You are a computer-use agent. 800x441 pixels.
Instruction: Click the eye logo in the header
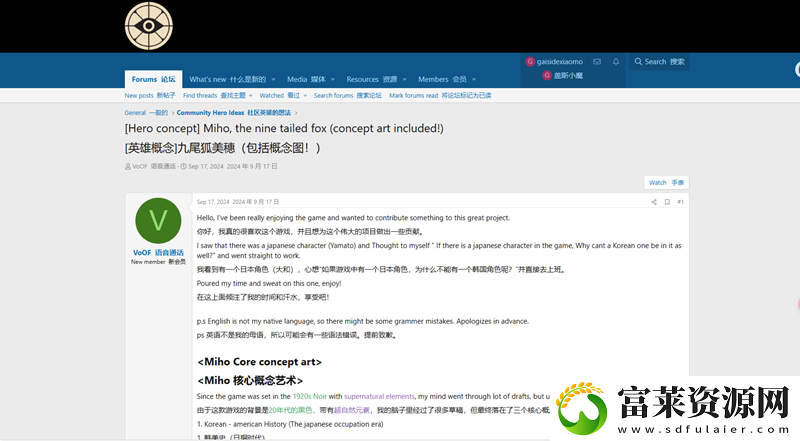click(148, 26)
